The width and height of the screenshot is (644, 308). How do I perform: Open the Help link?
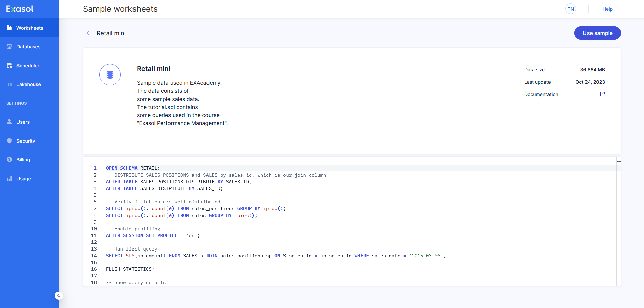coord(607,9)
